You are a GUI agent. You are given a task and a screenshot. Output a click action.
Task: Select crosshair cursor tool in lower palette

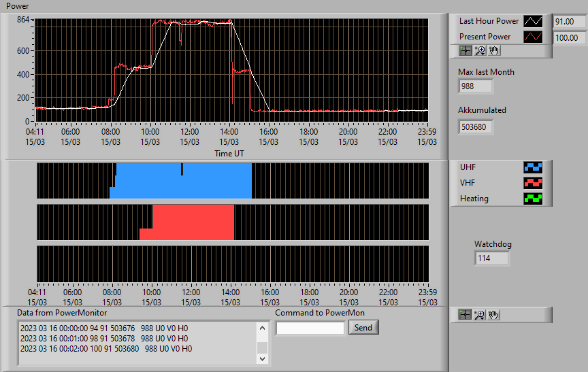click(465, 315)
